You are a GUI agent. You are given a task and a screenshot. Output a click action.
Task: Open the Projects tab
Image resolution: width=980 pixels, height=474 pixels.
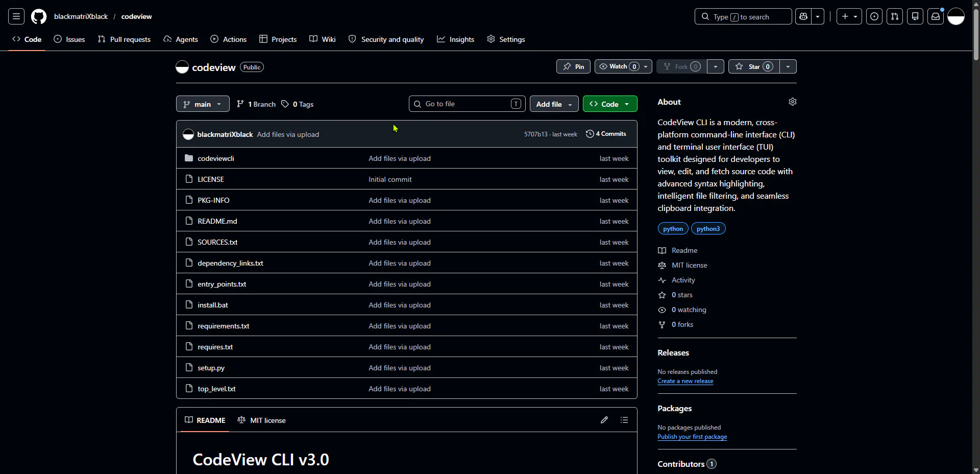278,39
